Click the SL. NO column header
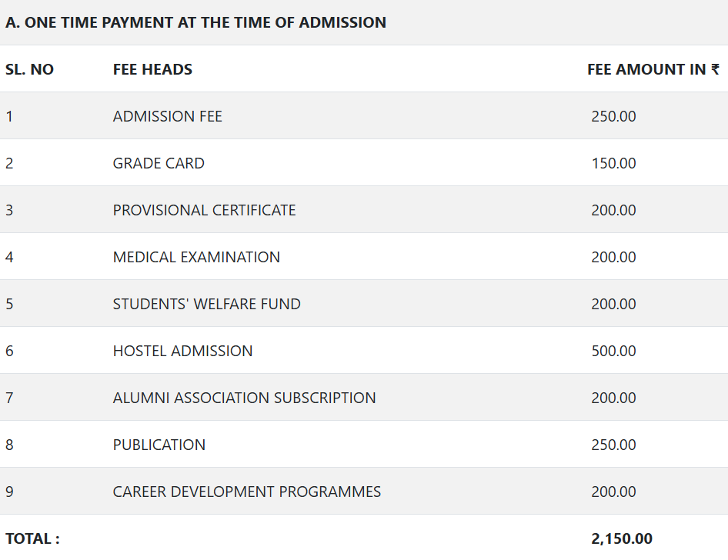728x560 pixels. (29, 69)
